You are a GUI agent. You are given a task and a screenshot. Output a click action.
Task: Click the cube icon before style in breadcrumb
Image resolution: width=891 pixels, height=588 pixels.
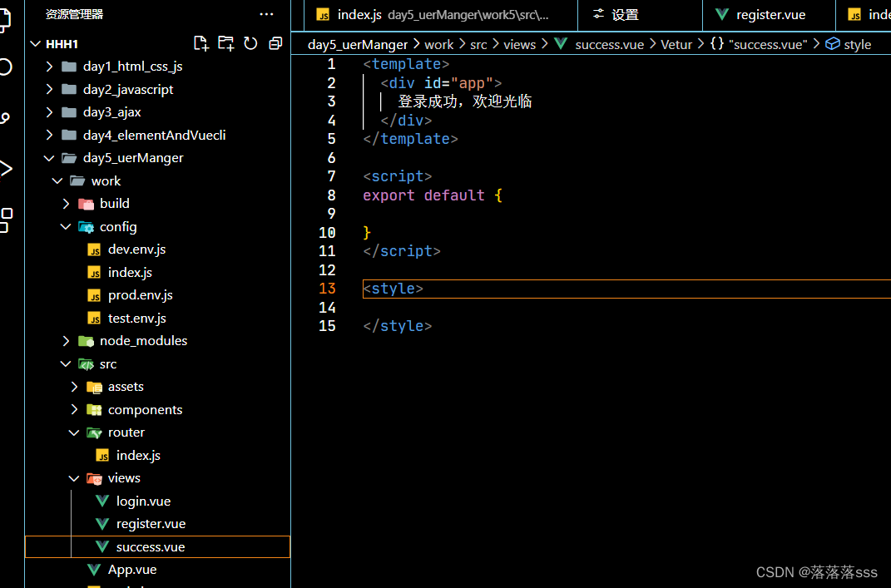832,44
